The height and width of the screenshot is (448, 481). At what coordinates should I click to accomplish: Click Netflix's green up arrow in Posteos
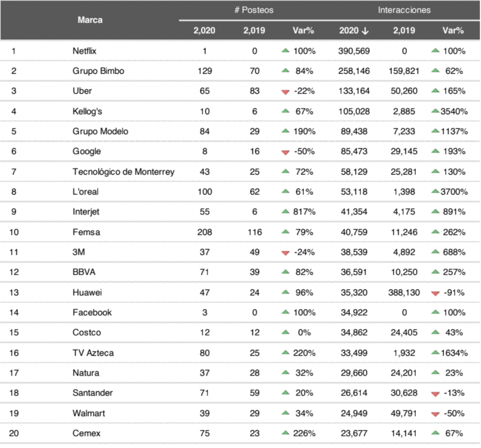pos(285,51)
